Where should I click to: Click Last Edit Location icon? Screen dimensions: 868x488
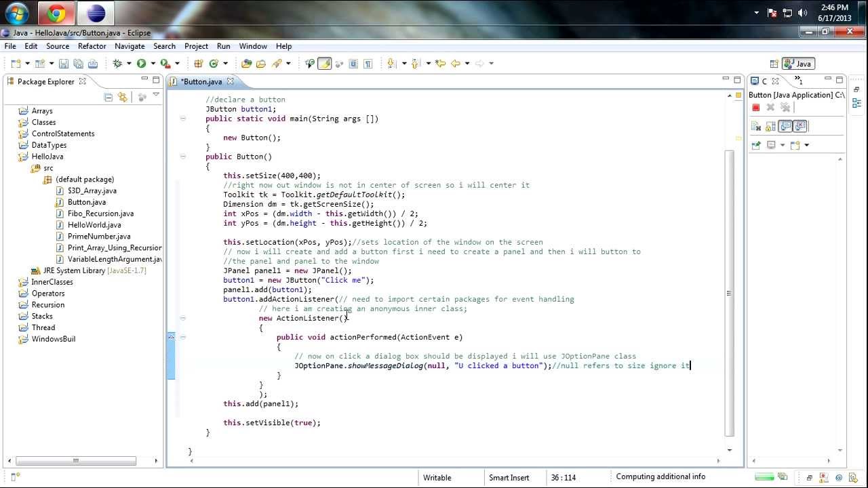pyautogui.click(x=440, y=64)
